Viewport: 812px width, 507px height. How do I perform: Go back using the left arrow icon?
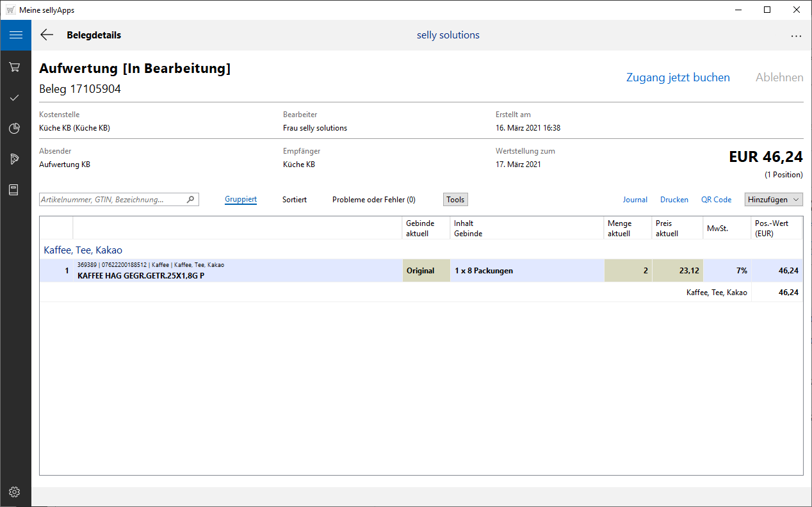pos(47,35)
